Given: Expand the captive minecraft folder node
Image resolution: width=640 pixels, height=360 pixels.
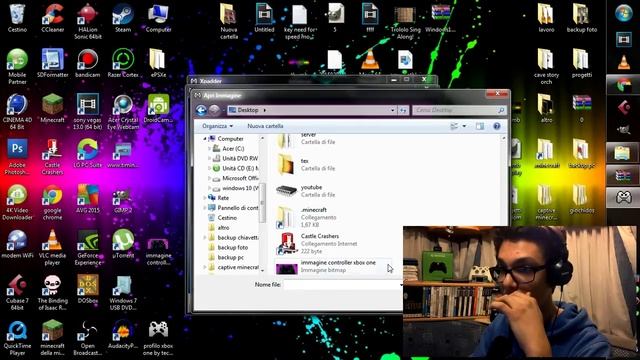Looking at the screenshot, I should (205, 267).
